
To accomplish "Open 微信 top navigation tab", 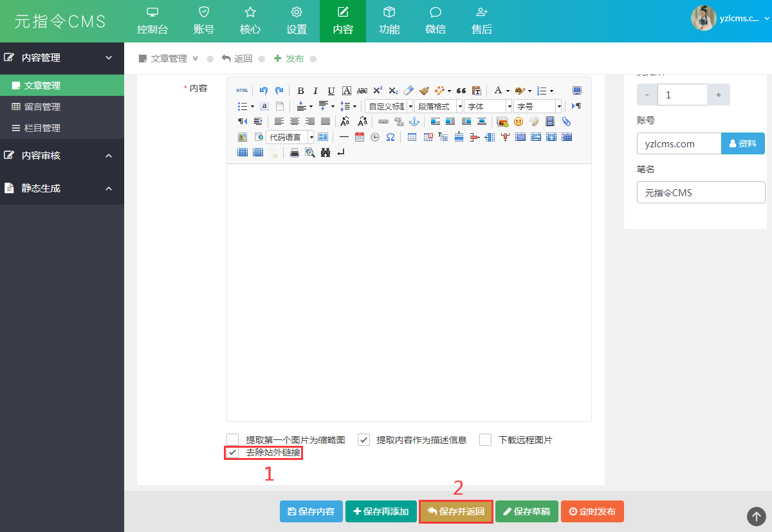I will pyautogui.click(x=436, y=21).
